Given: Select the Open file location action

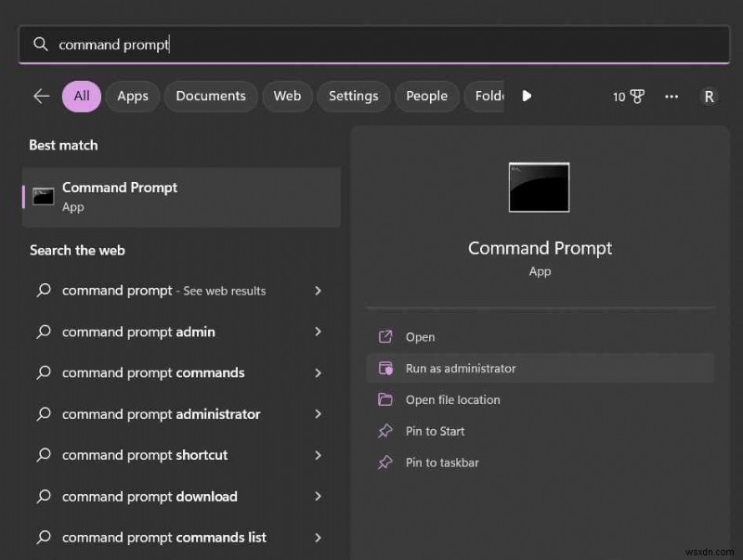Looking at the screenshot, I should point(454,399).
